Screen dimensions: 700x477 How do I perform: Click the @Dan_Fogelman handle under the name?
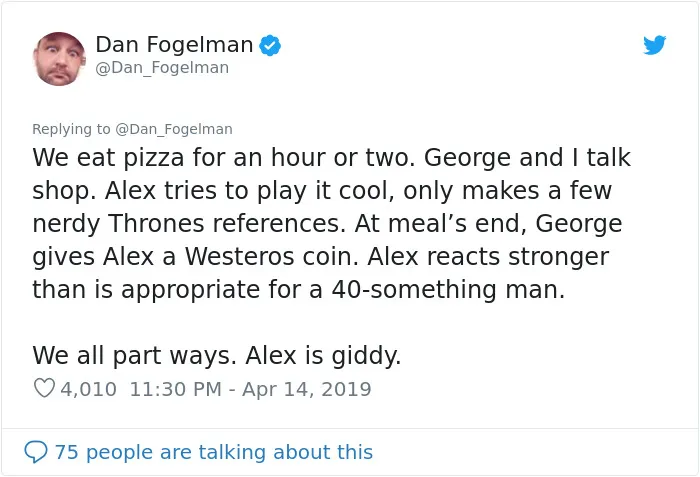(162, 68)
